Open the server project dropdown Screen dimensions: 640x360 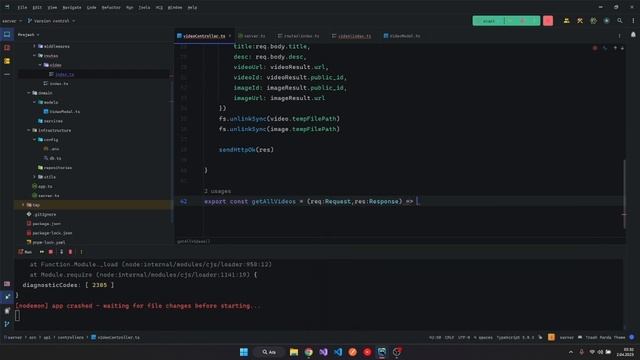tap(12, 21)
